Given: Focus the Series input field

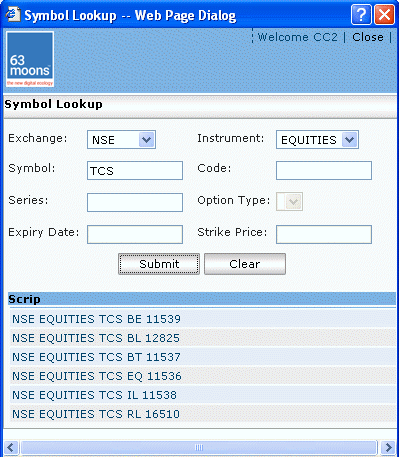Looking at the screenshot, I should click(x=135, y=202).
